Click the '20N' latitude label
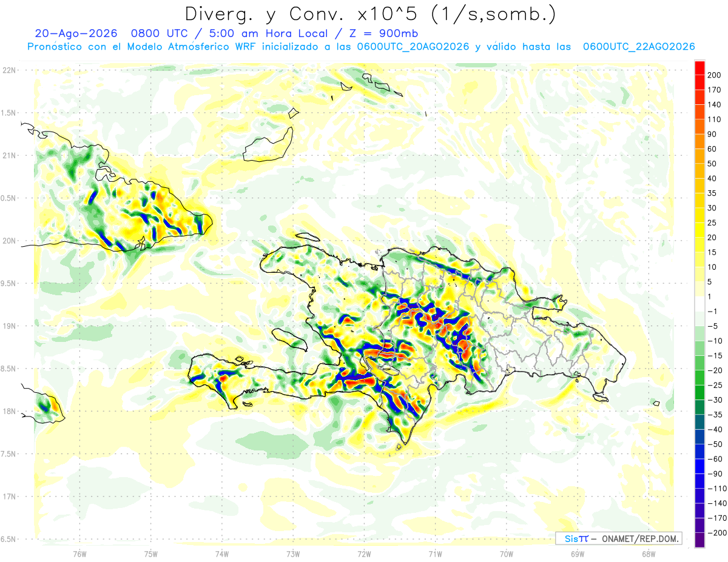The image size is (728, 562). pos(8,241)
